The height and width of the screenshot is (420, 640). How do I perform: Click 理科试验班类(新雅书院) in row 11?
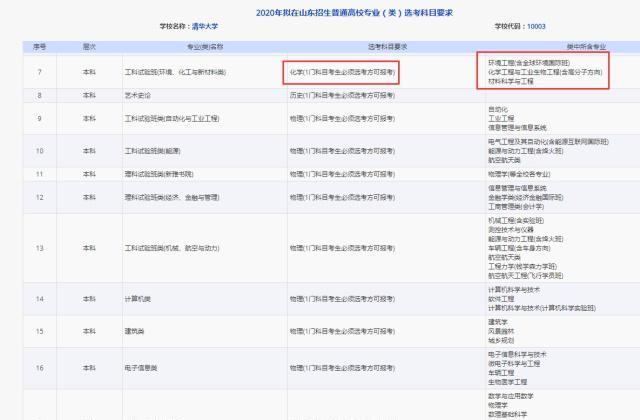[x=159, y=174]
